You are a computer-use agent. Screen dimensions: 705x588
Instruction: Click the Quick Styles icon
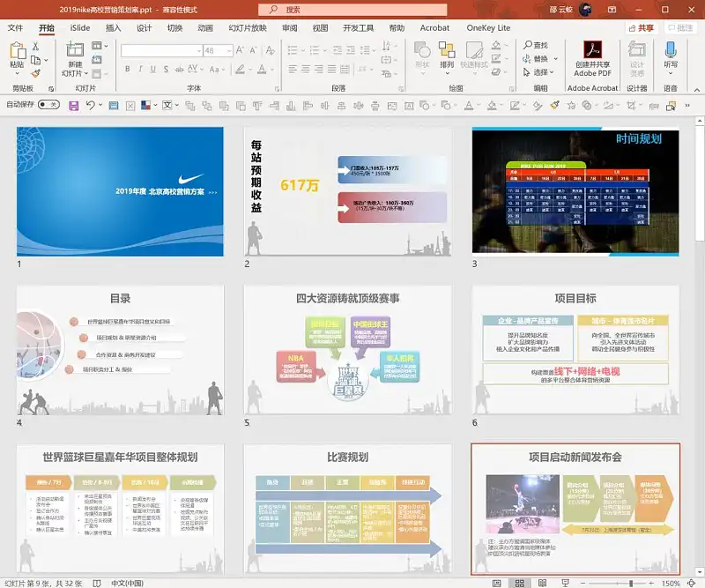[x=473, y=49]
